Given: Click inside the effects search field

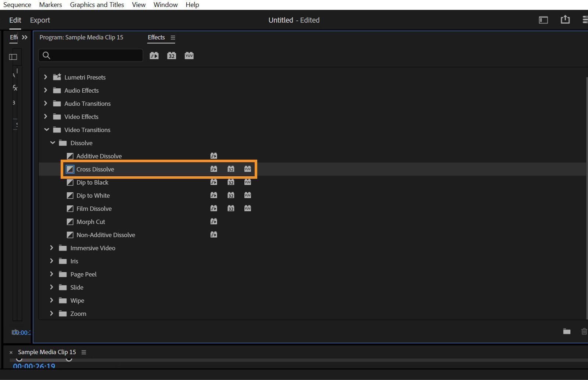Looking at the screenshot, I should click(x=90, y=55).
